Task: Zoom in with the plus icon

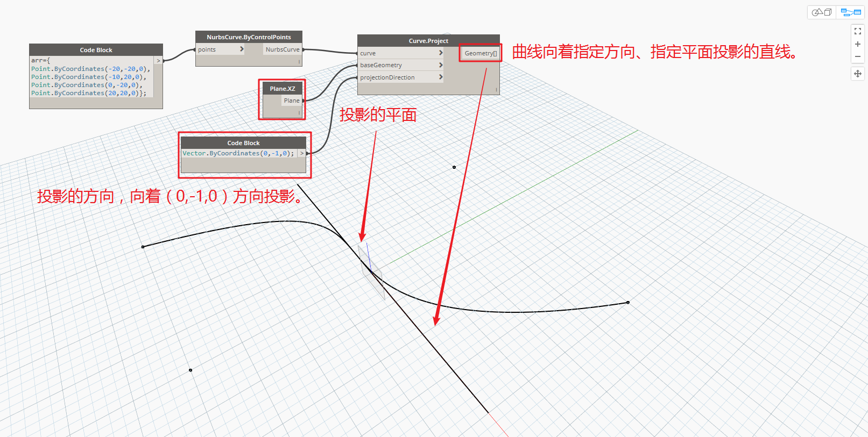Action: (x=858, y=44)
